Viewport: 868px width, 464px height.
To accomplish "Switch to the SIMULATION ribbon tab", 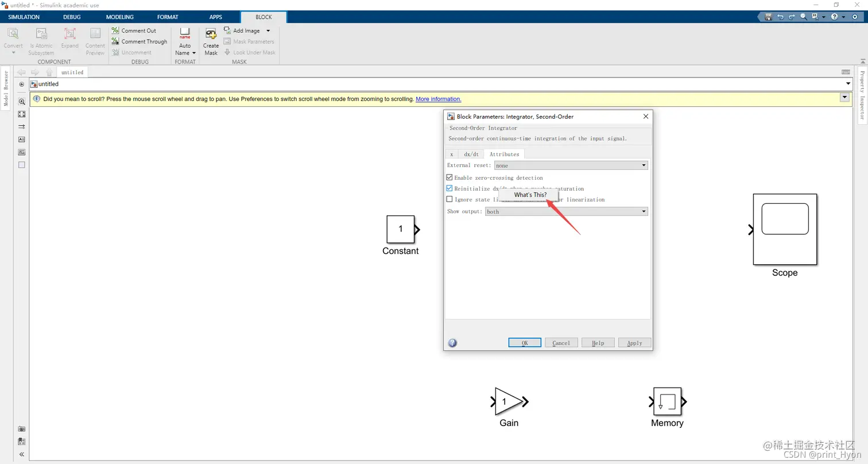I will pyautogui.click(x=24, y=17).
